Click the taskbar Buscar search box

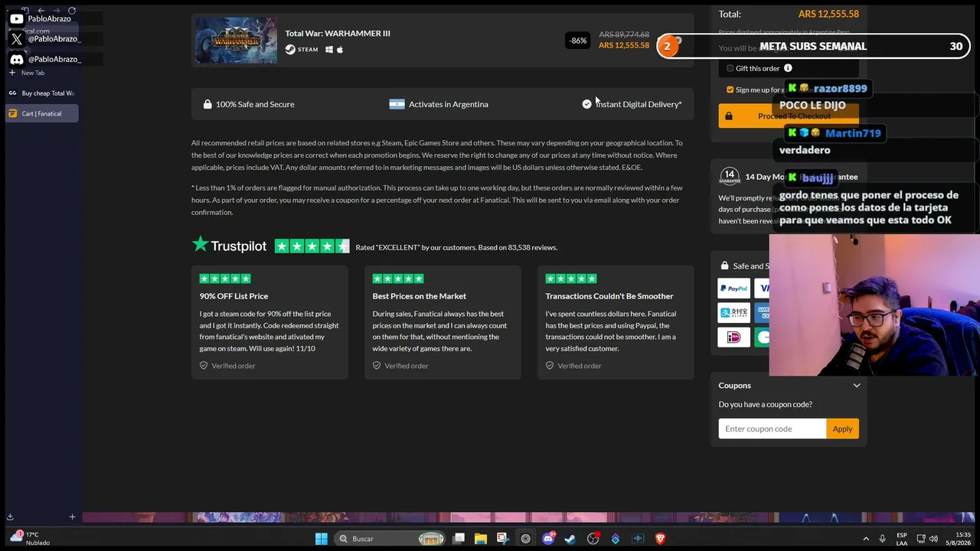392,539
